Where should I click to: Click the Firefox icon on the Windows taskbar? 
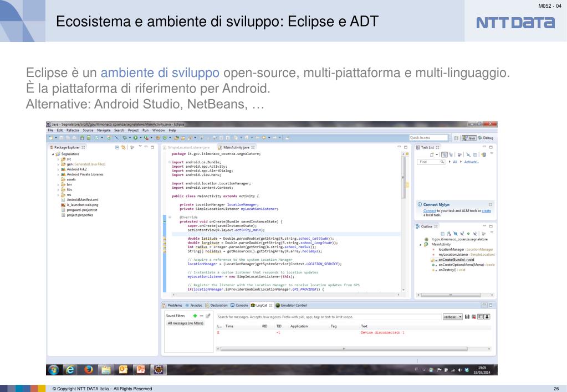tap(88, 369)
